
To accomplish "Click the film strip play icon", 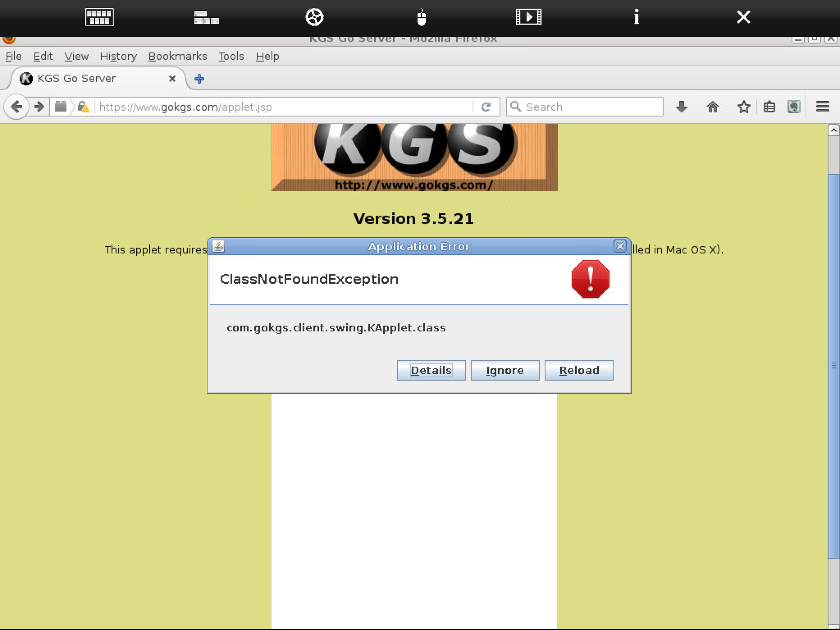I will coord(528,17).
